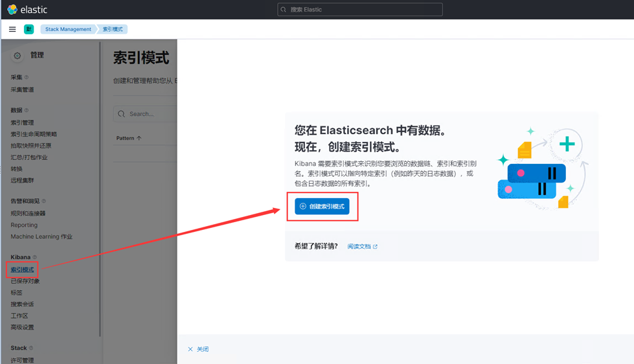Image resolution: width=634 pixels, height=364 pixels.
Task: Go to Stack Management breadcrumb
Action: click(68, 29)
